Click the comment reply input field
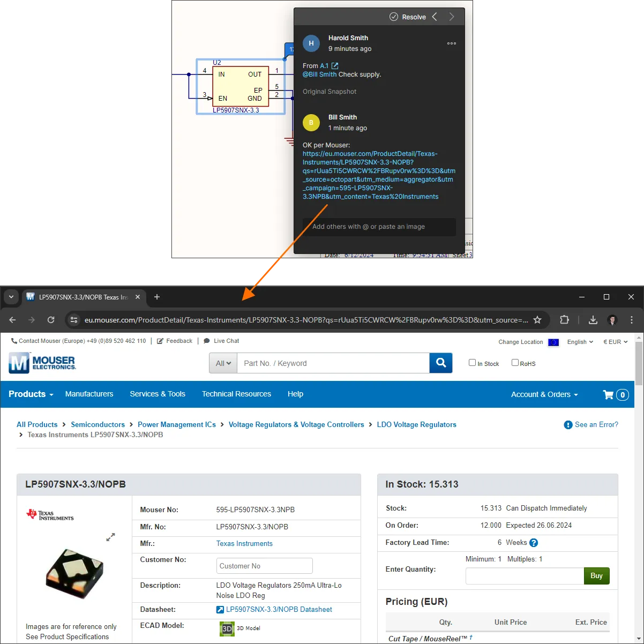 click(x=379, y=227)
